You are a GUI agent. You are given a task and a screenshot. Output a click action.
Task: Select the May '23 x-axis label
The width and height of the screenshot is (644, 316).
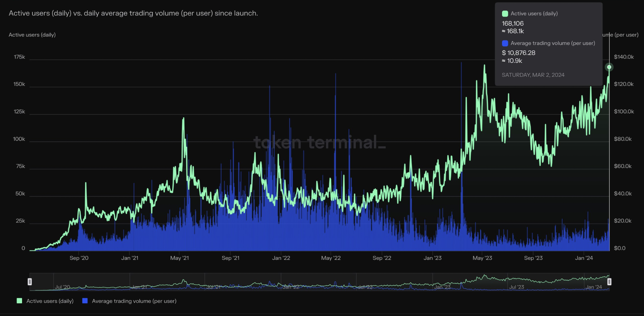[482, 258]
